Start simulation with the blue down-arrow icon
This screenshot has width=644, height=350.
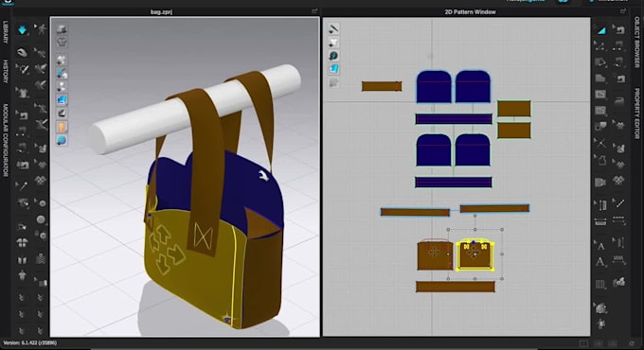pyautogui.click(x=22, y=29)
